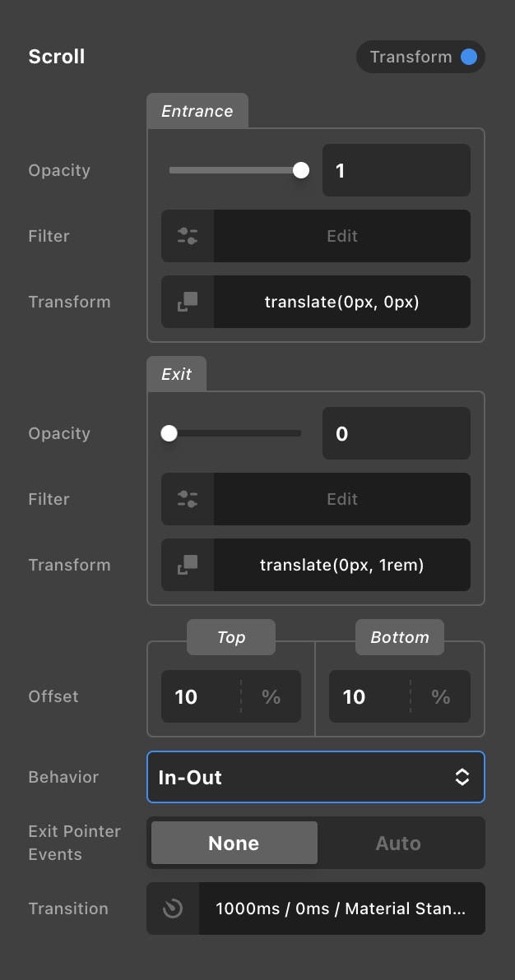The image size is (515, 980).
Task: Click the Entrance filter sliders icon
Action: (x=188, y=236)
